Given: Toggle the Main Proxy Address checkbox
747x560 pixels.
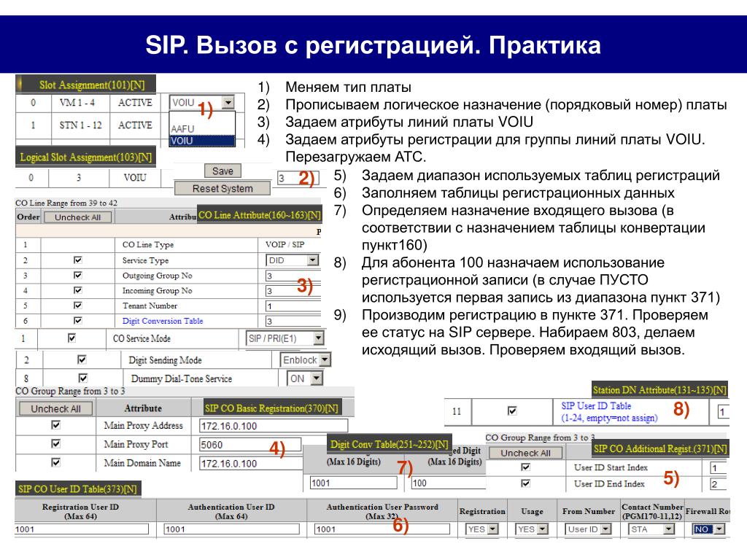Looking at the screenshot, I should (55, 425).
